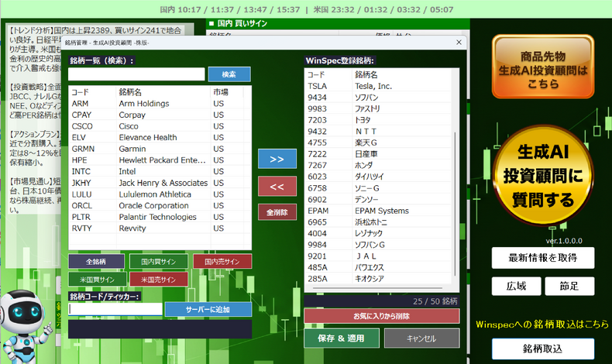Click お気に入りから削除 button
The width and height of the screenshot is (612, 364).
(382, 316)
